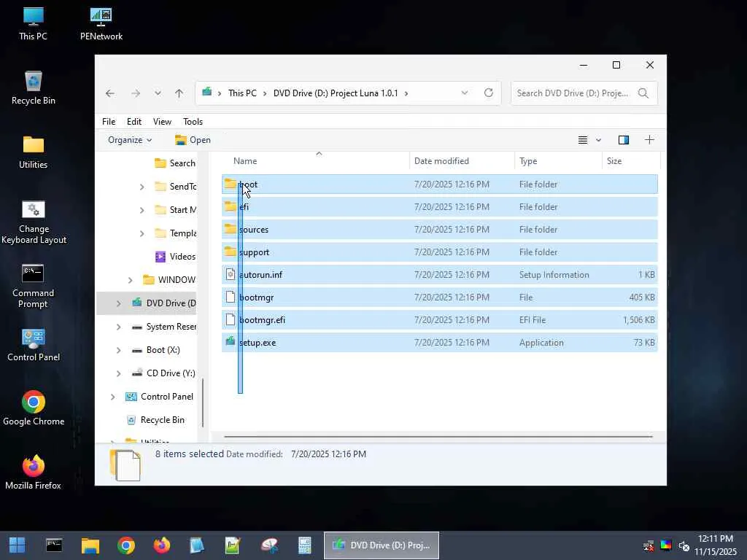This screenshot has height=560, width=747.
Task: Click This PC in address bar
Action: click(242, 93)
